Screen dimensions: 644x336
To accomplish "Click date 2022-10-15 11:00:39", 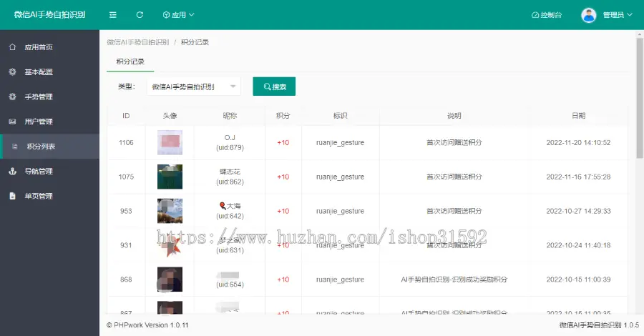I will tap(578, 280).
